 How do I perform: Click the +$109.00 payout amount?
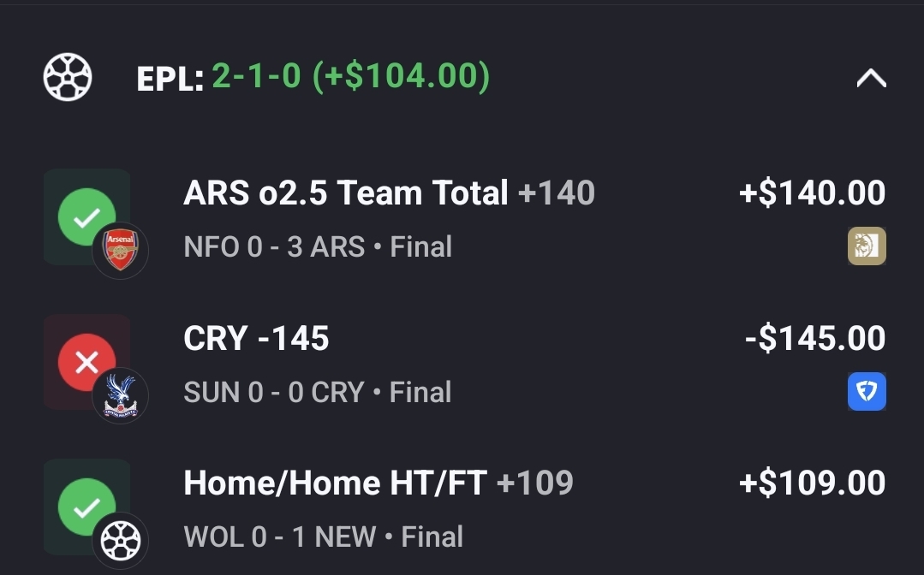point(812,483)
